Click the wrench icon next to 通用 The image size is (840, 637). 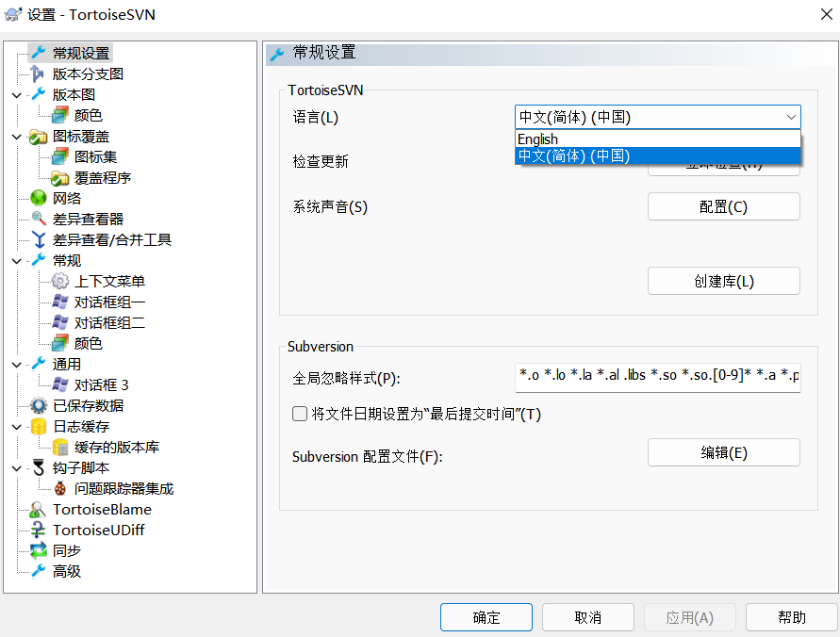(39, 364)
